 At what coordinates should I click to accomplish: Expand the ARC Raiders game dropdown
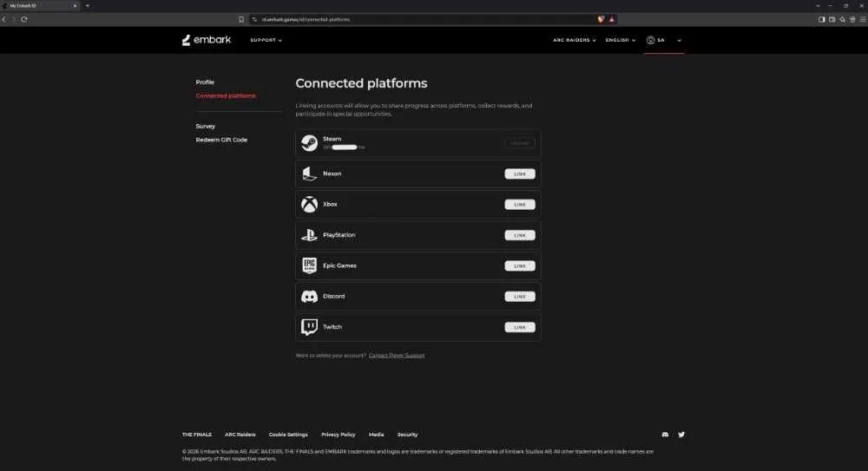(574, 40)
